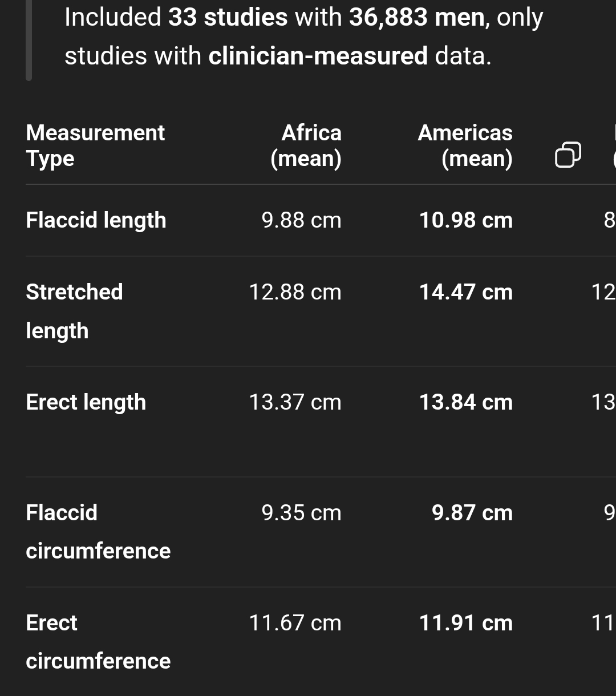
Task: Click the copy table icon
Action: pos(568,155)
